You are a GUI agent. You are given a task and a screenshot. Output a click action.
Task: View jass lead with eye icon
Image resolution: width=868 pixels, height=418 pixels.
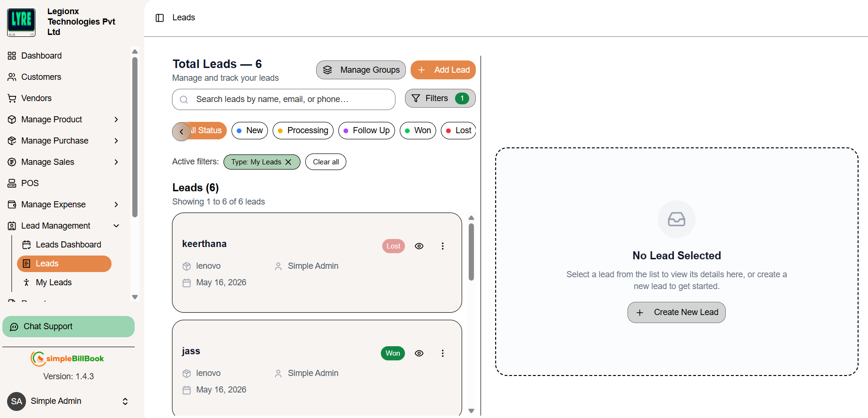coord(419,353)
